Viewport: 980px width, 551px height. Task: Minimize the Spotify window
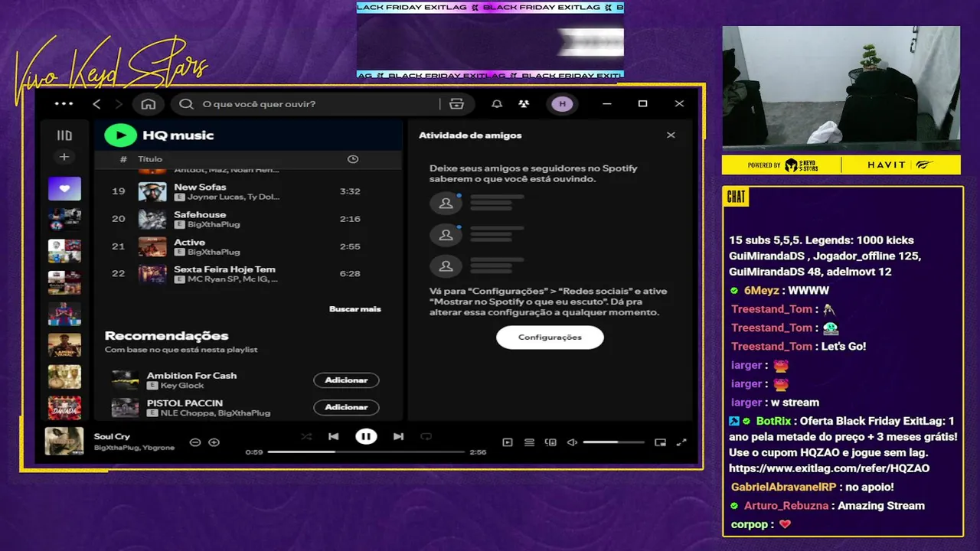click(607, 104)
